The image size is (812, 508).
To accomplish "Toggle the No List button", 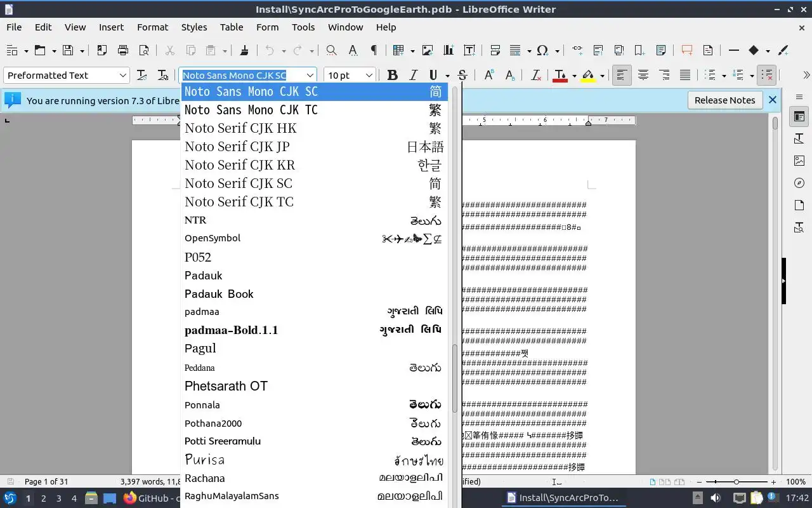I will [x=767, y=76].
